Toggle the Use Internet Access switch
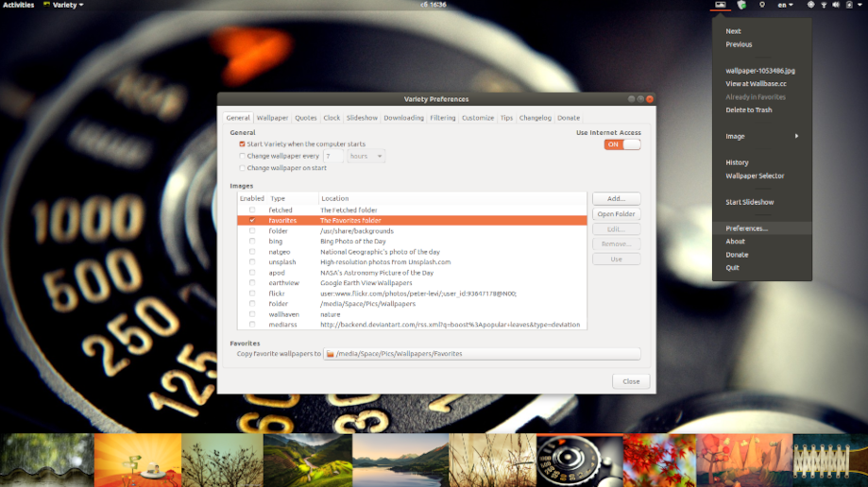 [621, 144]
